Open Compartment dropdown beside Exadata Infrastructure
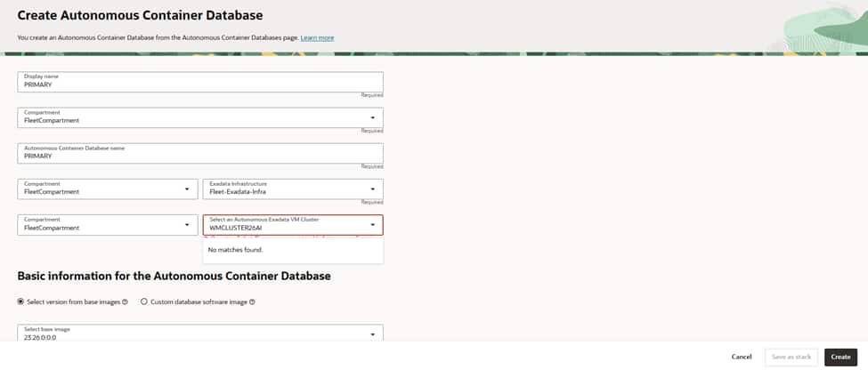The image size is (868, 370). pos(187,189)
